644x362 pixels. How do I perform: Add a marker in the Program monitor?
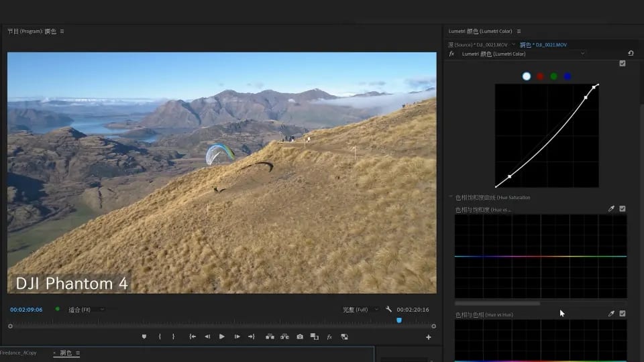(144, 337)
